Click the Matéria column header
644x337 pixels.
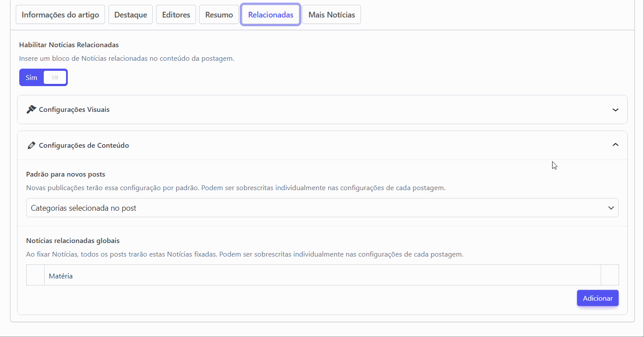[61, 276]
